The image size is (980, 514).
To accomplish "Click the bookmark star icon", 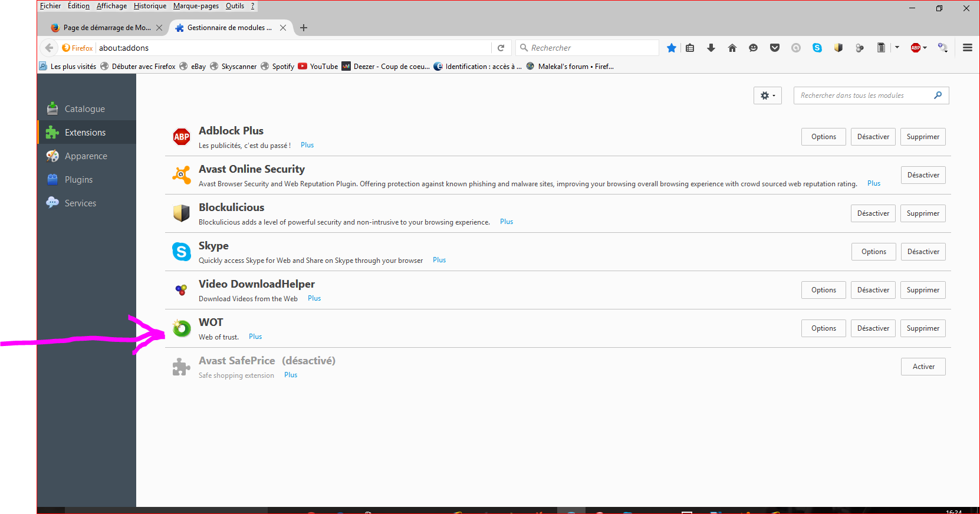I will tap(671, 48).
